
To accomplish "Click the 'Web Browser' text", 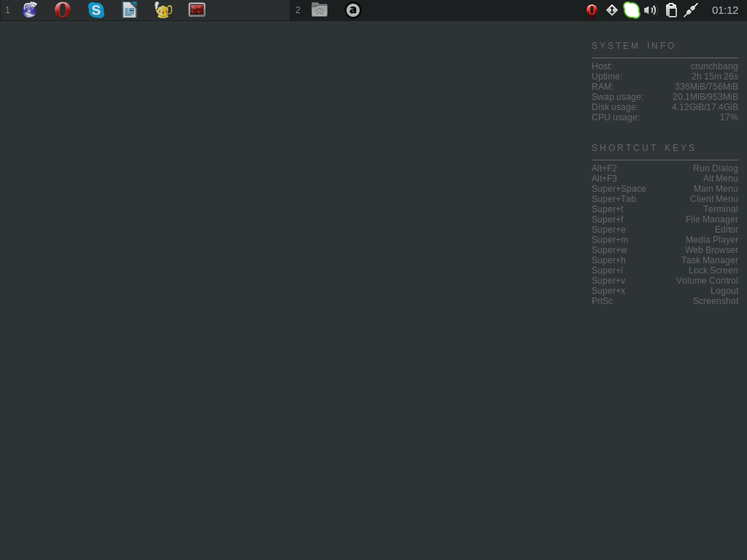I will coord(711,250).
